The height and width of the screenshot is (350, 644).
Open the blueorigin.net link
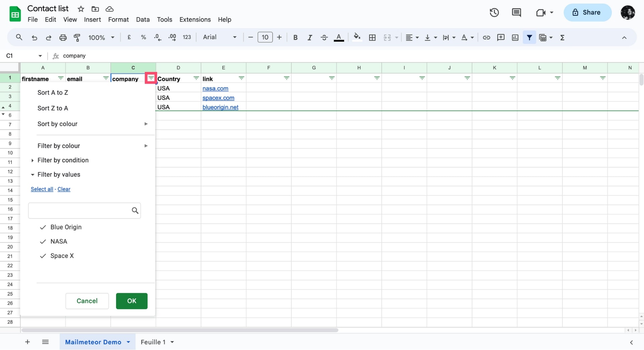[220, 107]
